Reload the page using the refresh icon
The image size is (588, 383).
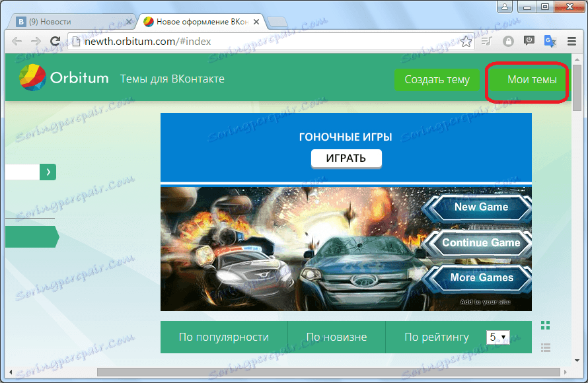[x=55, y=41]
